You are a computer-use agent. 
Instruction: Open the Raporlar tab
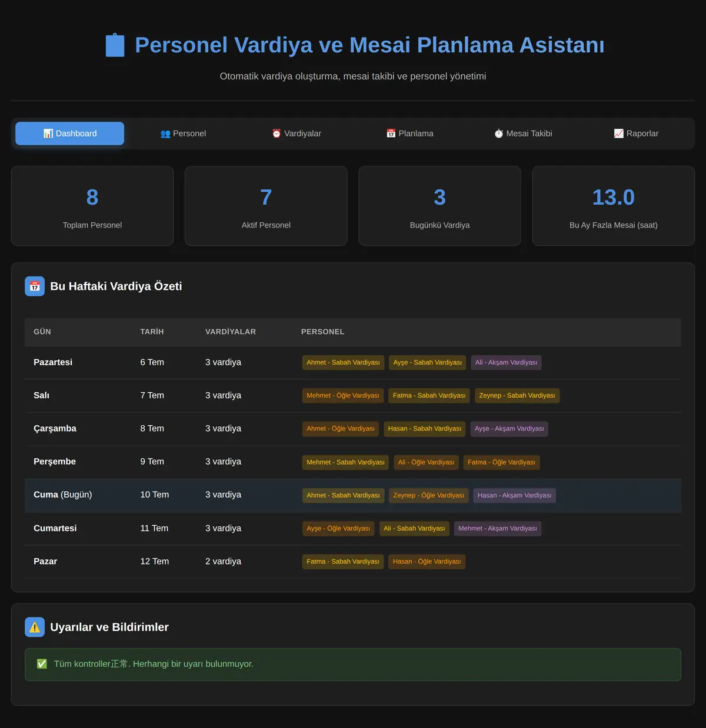point(636,133)
